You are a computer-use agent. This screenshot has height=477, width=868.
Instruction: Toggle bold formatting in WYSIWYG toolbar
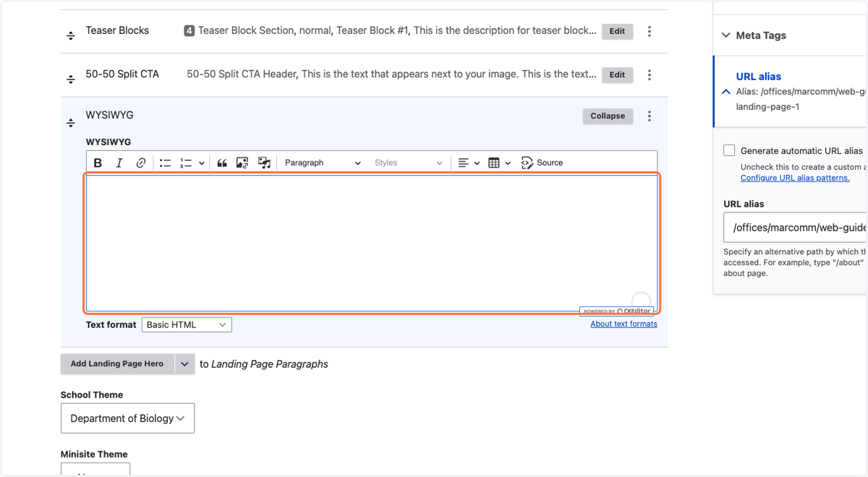coord(98,163)
